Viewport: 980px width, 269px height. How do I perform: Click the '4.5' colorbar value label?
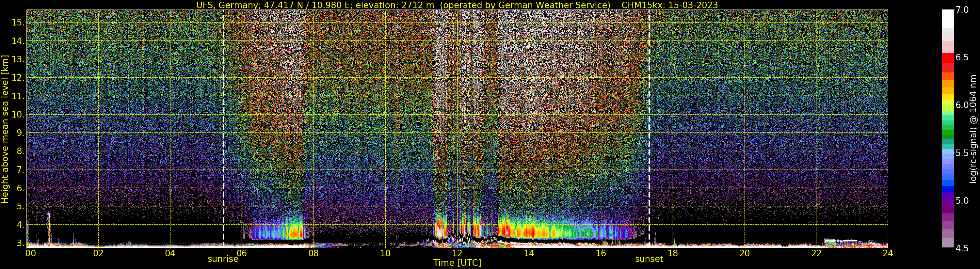(962, 248)
